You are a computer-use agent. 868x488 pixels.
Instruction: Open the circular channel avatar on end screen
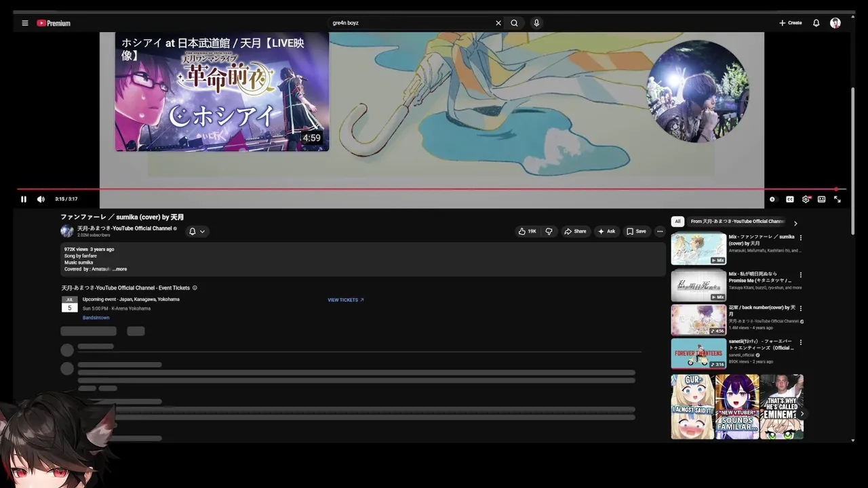click(698, 91)
